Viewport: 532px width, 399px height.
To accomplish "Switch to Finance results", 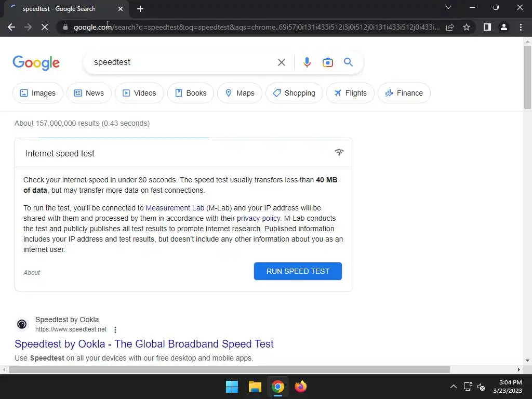I will (404, 93).
